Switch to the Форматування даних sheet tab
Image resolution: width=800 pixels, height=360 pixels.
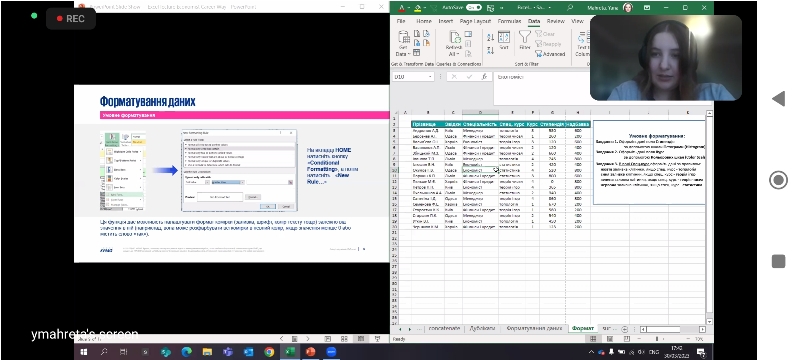[x=534, y=328]
